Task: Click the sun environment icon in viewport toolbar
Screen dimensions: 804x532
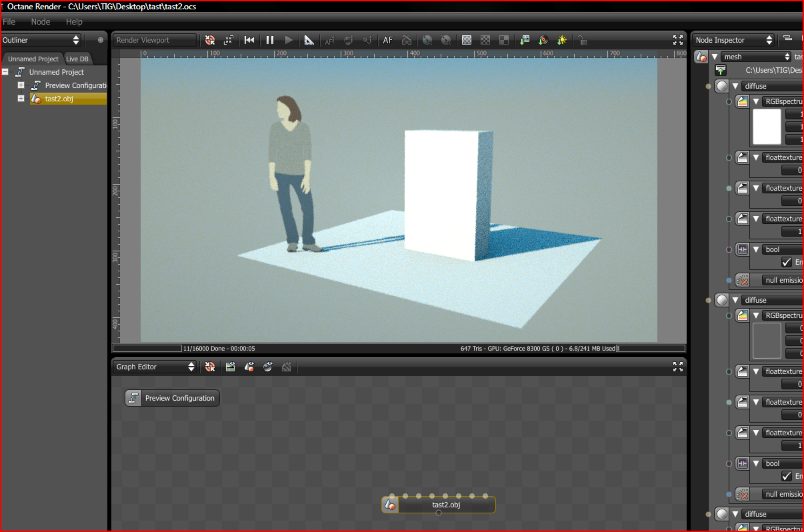Action: [x=562, y=40]
